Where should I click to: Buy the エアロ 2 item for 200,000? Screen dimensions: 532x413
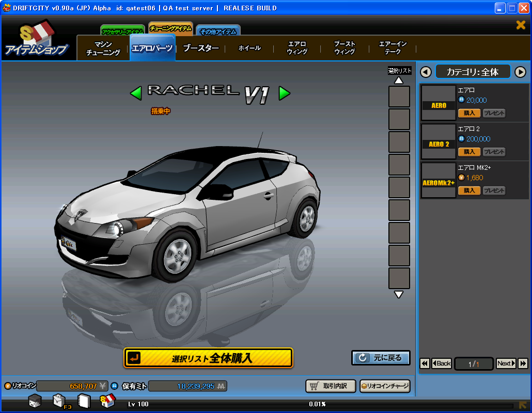[x=469, y=152]
